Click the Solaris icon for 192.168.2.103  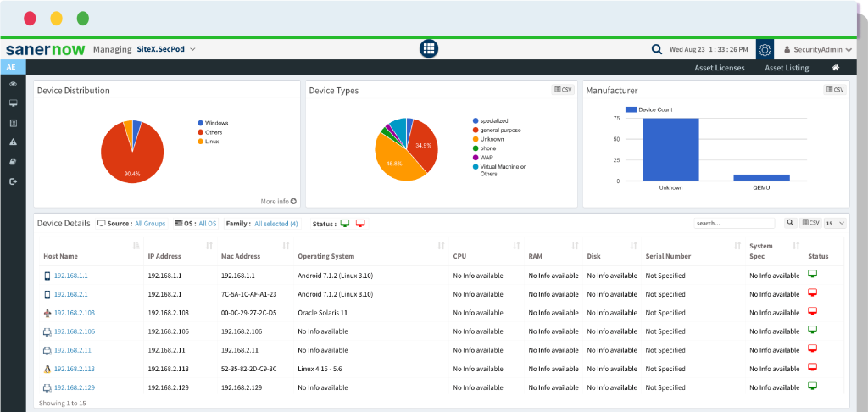tap(47, 313)
